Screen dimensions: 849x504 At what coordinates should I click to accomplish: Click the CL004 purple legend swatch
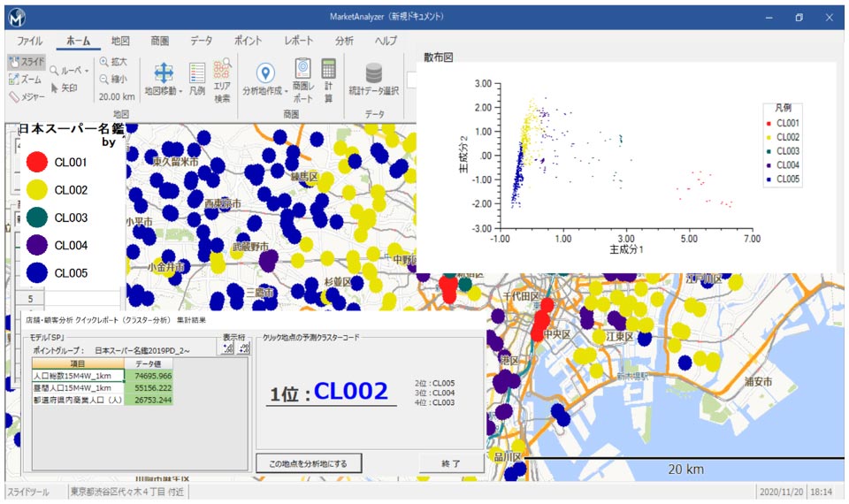pyautogui.click(x=37, y=245)
